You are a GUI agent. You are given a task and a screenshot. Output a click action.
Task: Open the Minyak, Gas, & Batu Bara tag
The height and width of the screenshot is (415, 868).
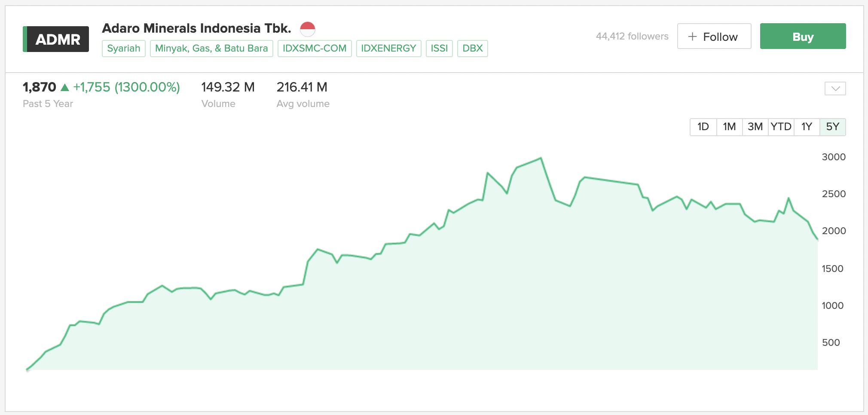point(211,49)
